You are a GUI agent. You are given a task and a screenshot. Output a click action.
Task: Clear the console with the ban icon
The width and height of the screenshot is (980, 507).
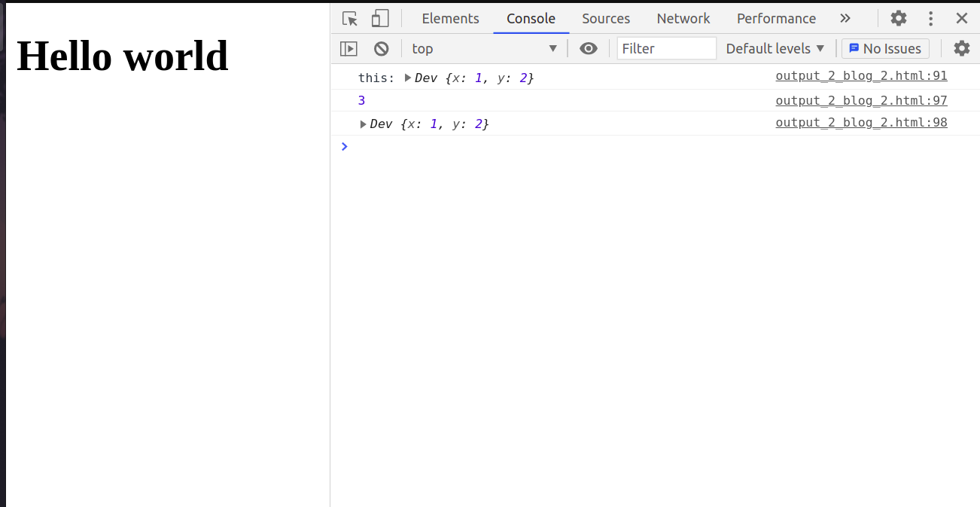click(382, 49)
